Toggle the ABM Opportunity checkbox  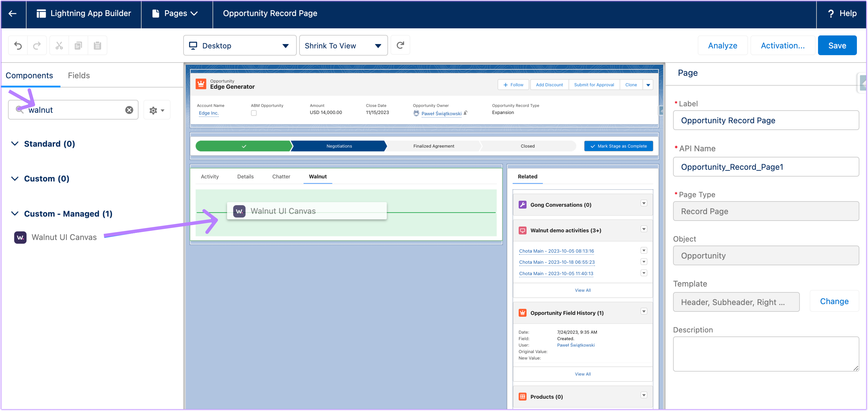(254, 113)
